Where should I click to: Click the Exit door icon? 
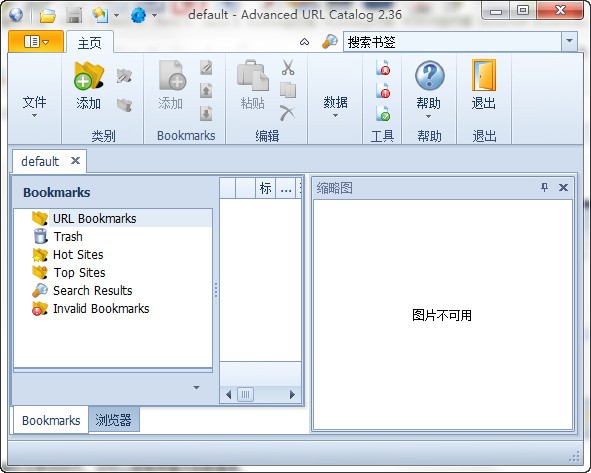(x=484, y=75)
